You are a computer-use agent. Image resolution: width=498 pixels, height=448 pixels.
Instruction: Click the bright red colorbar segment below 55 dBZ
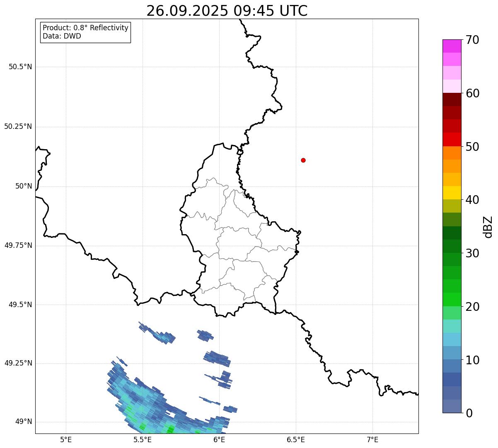coord(452,140)
